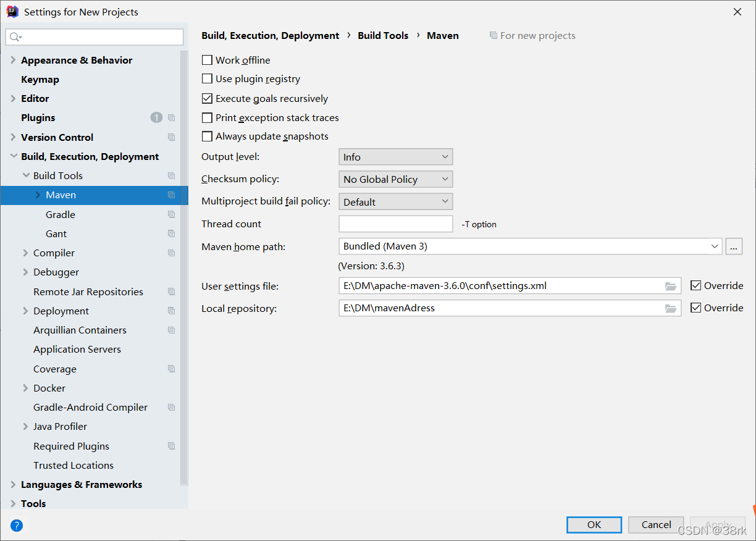Select Keymap in the settings tree
756x541 pixels.
[40, 79]
